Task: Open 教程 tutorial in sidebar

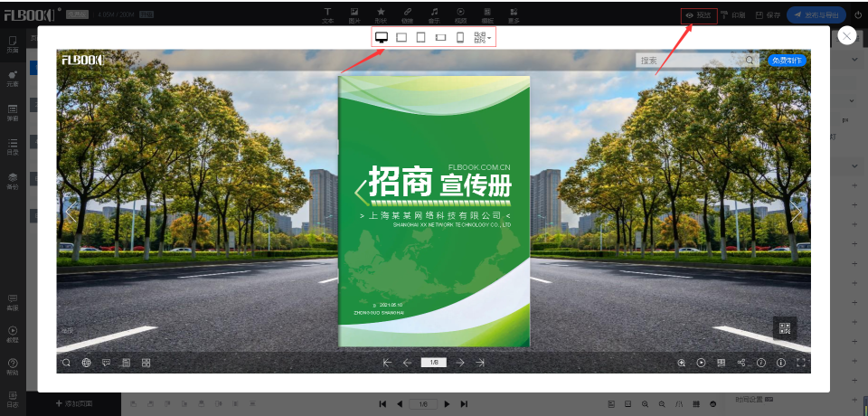Action: pos(13,335)
